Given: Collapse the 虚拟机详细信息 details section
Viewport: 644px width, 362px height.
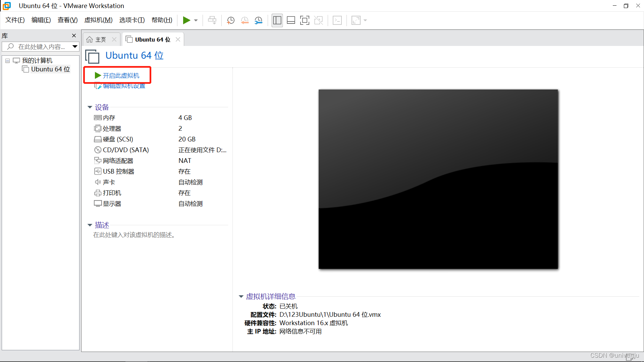Looking at the screenshot, I should point(241,296).
